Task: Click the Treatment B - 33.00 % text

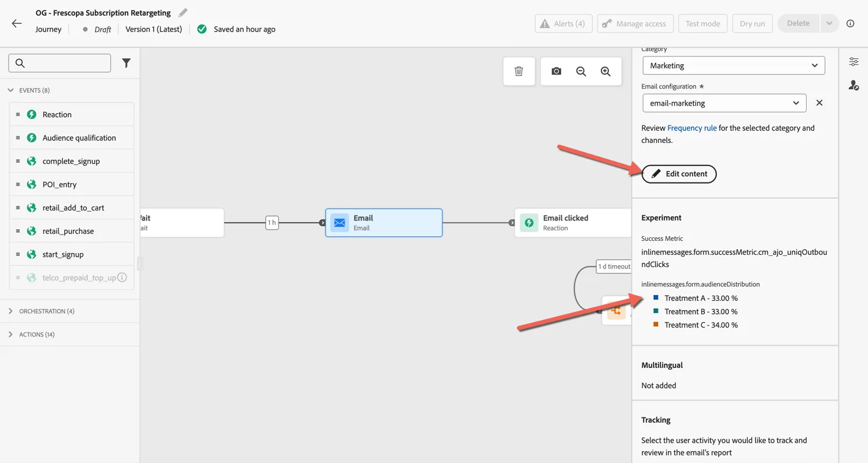Action: 701,311
